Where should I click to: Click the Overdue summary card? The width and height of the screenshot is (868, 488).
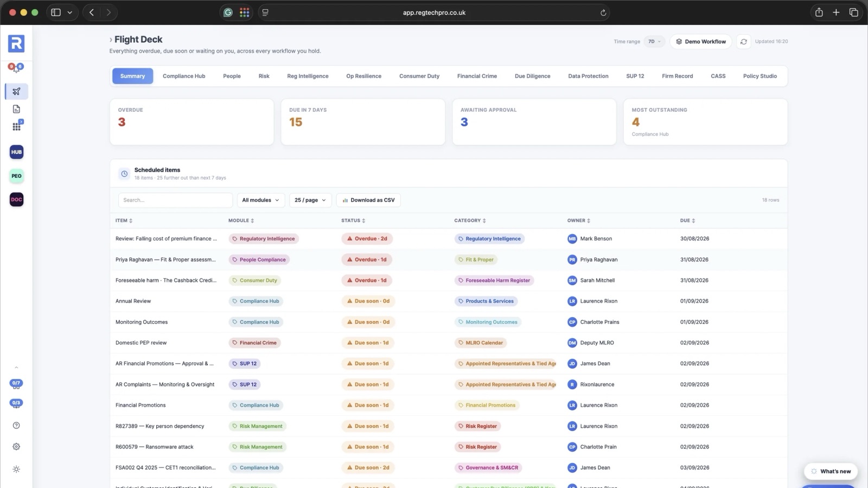coord(192,122)
